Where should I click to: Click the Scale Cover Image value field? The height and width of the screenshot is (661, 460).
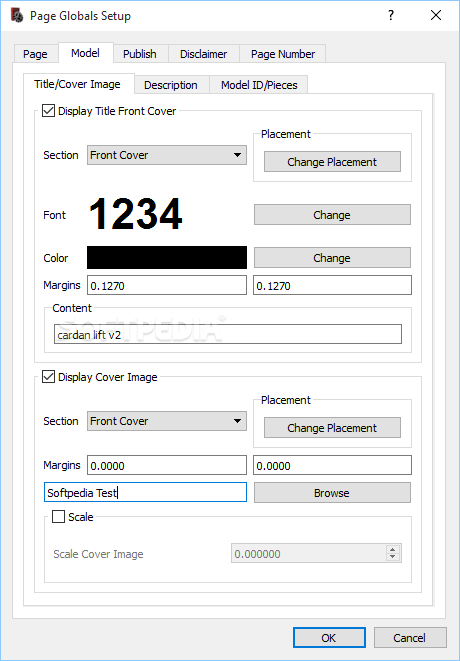(309, 554)
